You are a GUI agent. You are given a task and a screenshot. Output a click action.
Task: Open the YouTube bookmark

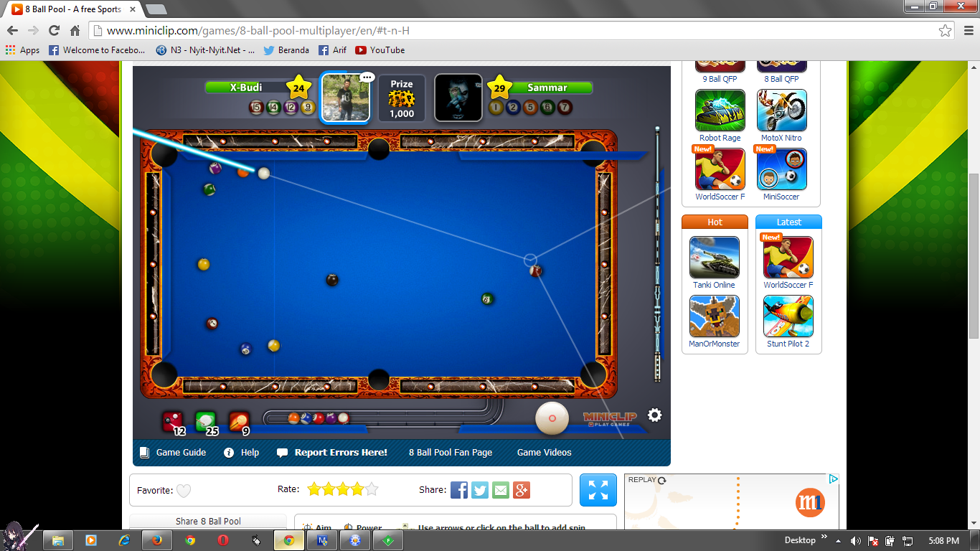point(380,50)
